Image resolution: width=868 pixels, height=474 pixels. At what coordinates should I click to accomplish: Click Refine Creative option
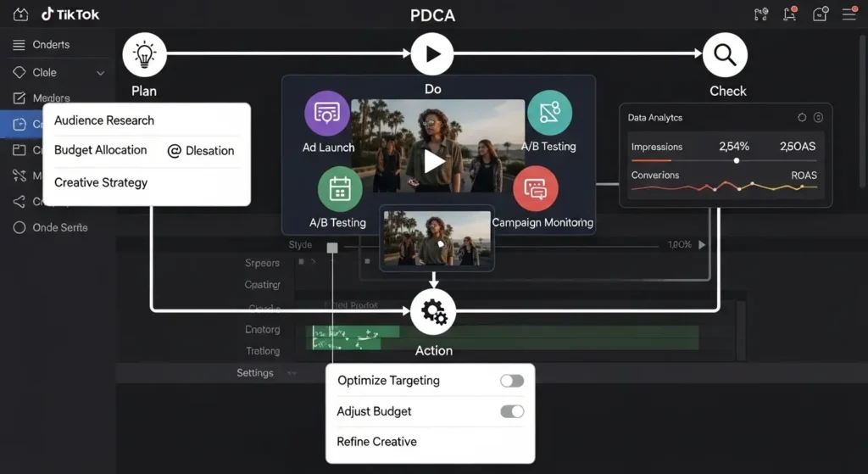click(376, 442)
